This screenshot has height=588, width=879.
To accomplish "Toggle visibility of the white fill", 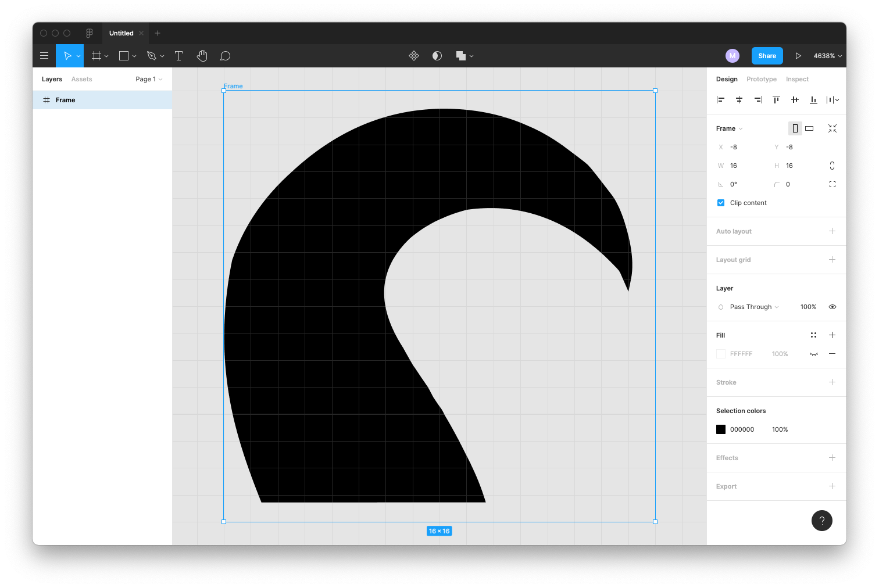I will (x=813, y=354).
